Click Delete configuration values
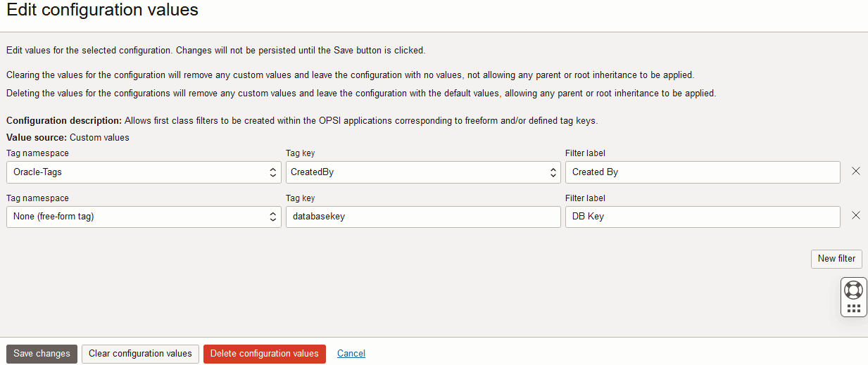 (x=264, y=354)
